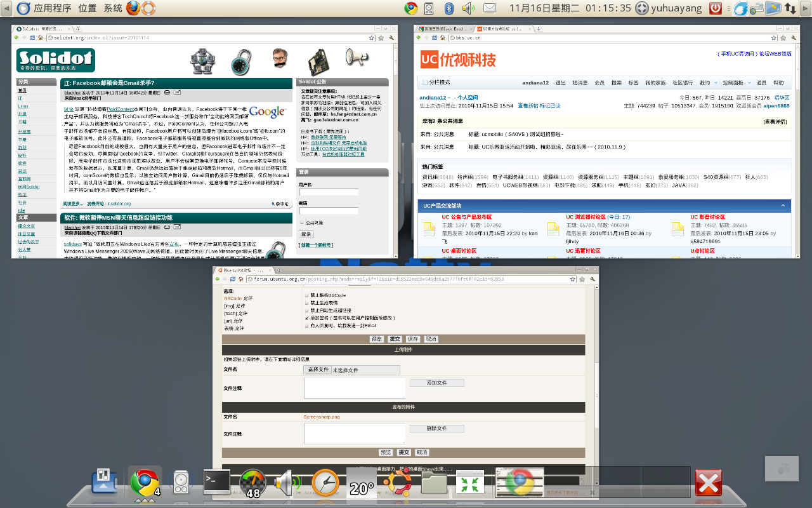Image resolution: width=812 pixels, height=508 pixels.
Task: Click the red power button in top panel
Action: (x=716, y=8)
